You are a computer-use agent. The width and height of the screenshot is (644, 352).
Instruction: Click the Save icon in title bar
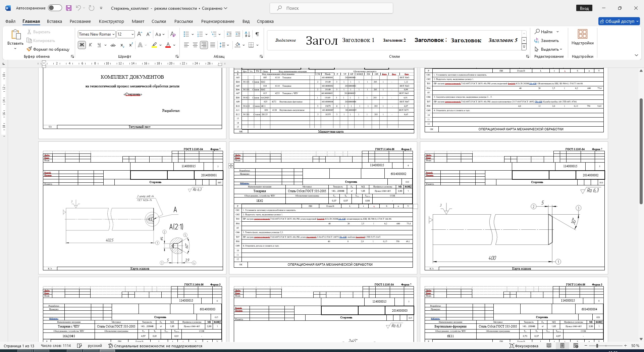coord(69,8)
